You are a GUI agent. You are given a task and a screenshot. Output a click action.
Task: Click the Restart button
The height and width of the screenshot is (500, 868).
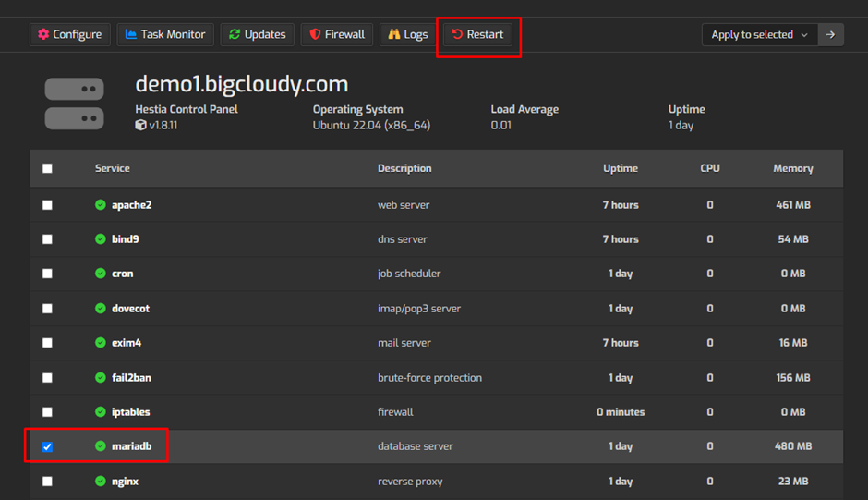point(477,34)
